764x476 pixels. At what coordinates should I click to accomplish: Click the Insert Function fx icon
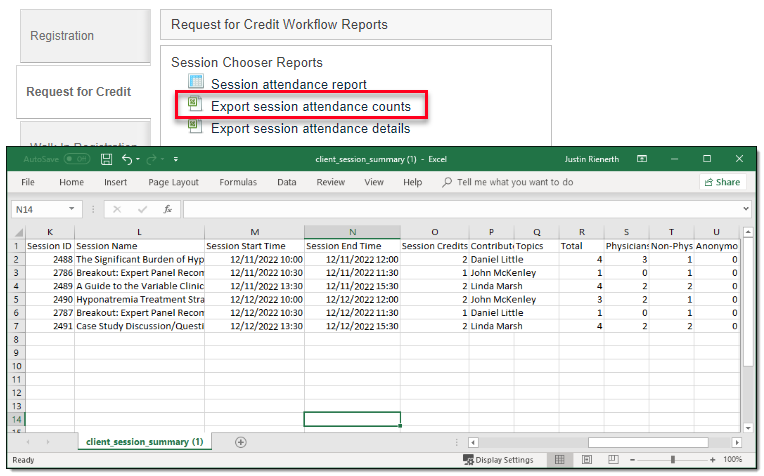[168, 209]
